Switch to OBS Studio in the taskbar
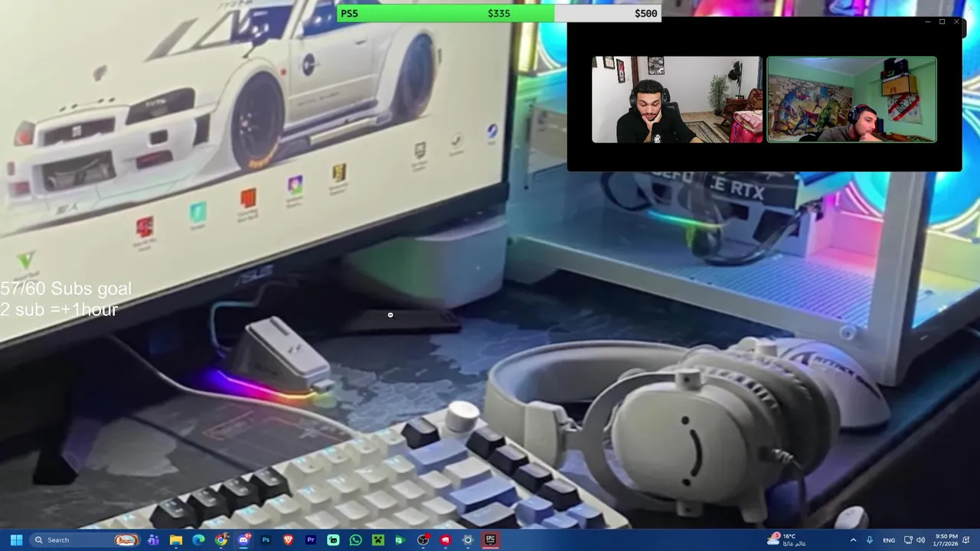 pyautogui.click(x=423, y=540)
